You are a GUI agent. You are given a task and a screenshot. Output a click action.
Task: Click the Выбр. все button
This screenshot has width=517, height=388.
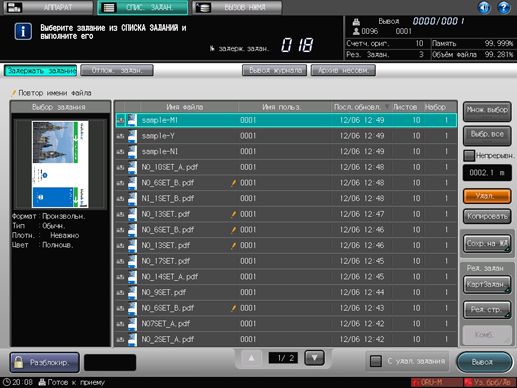(x=487, y=136)
